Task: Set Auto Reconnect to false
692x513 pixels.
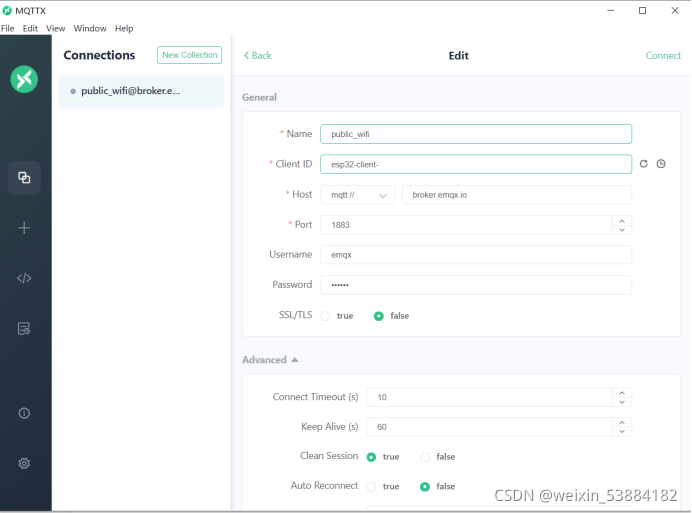Action: (425, 487)
